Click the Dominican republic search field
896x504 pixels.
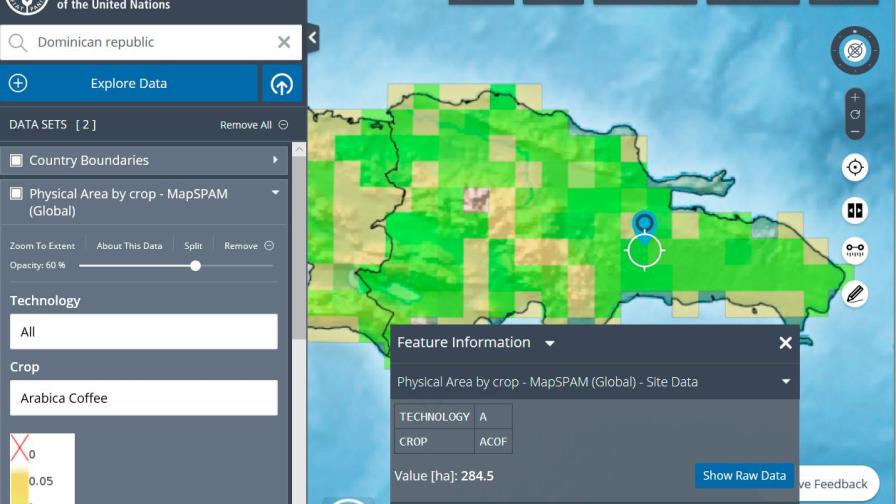[x=151, y=42]
